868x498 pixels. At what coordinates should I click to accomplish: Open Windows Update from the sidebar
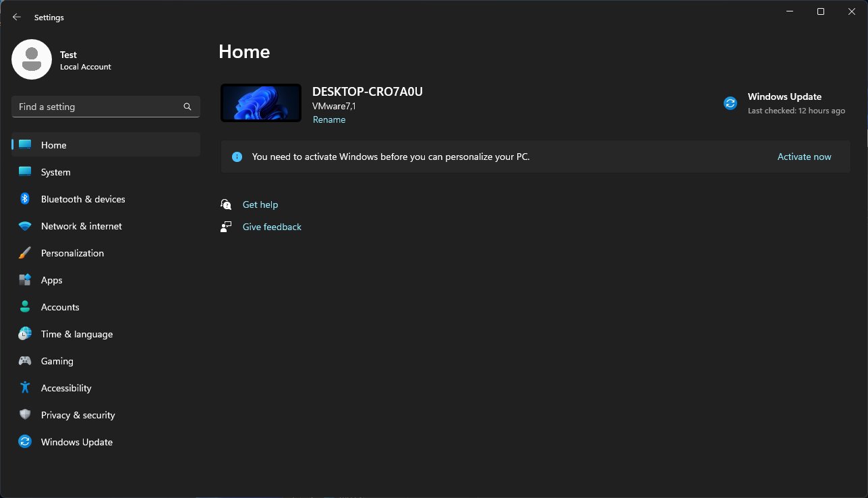pos(106,442)
